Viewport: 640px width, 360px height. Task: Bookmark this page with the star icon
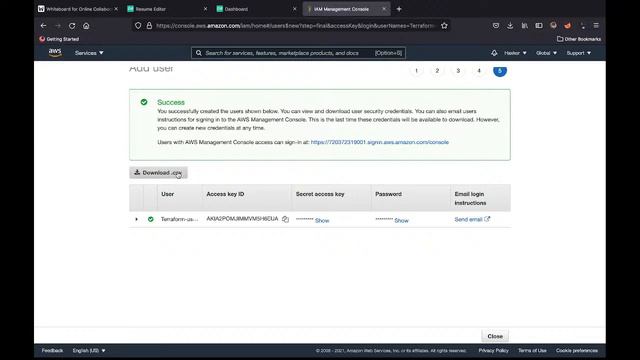[444, 26]
